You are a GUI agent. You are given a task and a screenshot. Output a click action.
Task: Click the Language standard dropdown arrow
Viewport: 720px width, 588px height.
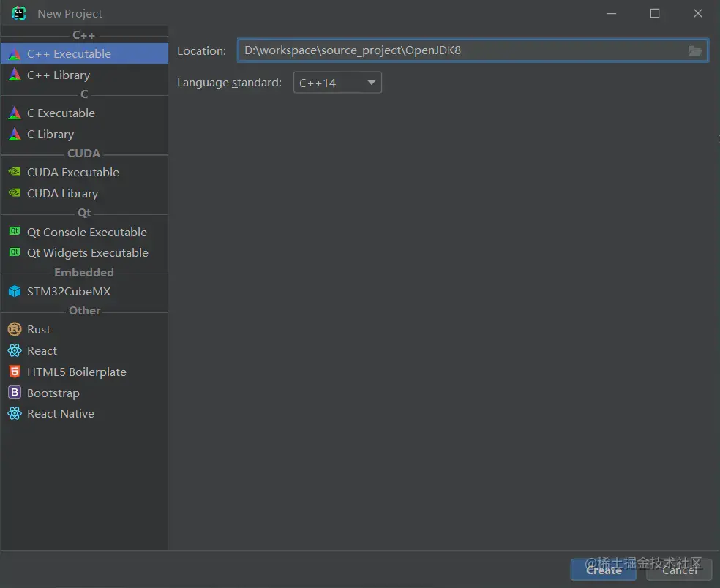point(372,83)
